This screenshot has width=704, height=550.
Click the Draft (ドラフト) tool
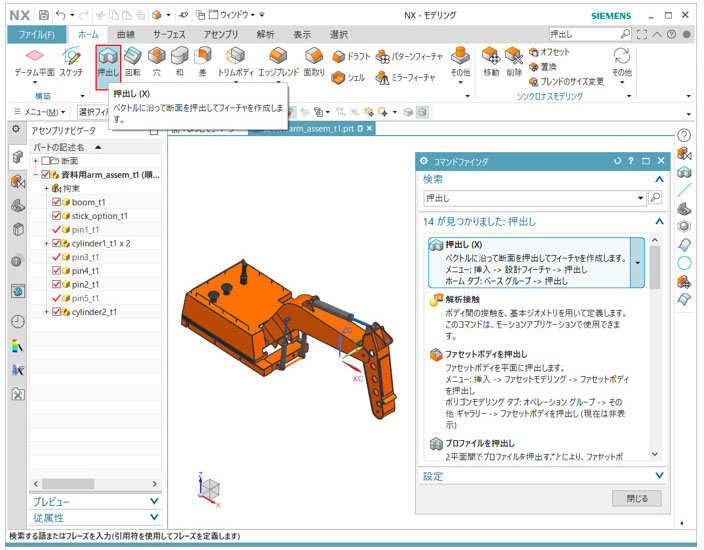(x=351, y=57)
